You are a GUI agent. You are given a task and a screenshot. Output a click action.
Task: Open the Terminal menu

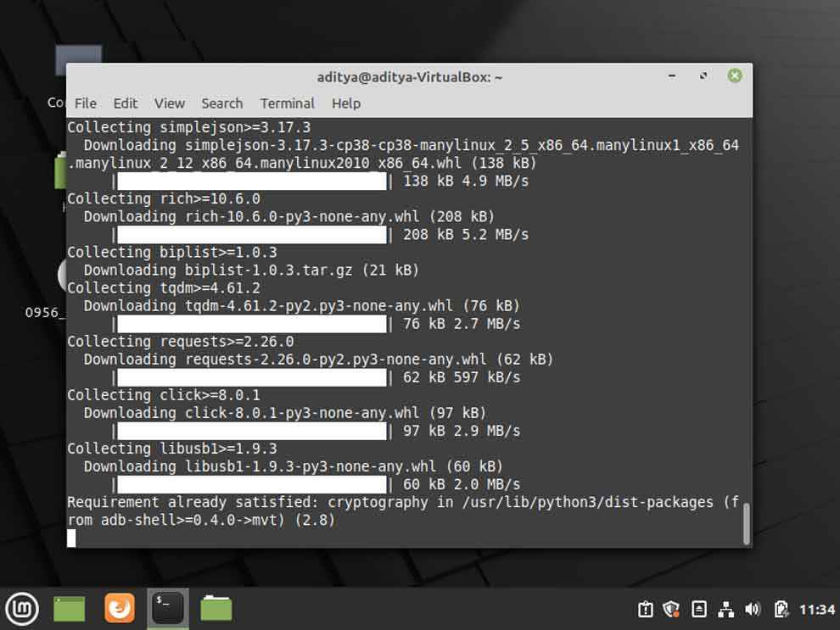coord(287,103)
